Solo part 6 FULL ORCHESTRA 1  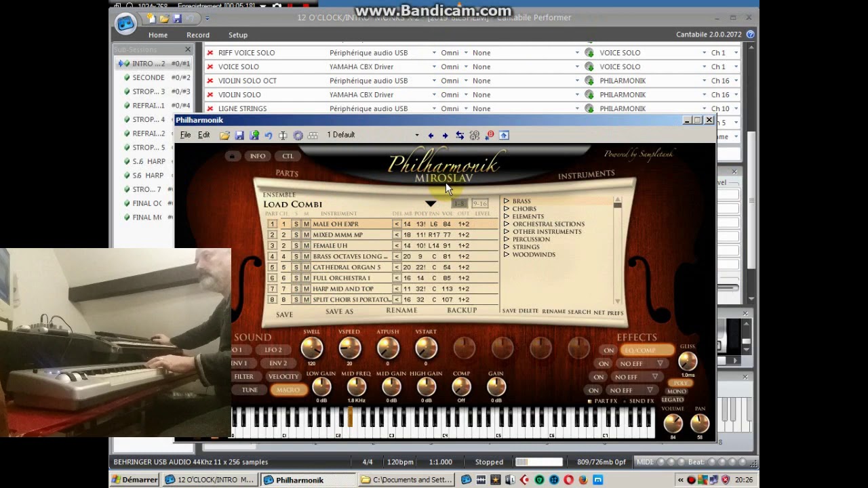296,279
